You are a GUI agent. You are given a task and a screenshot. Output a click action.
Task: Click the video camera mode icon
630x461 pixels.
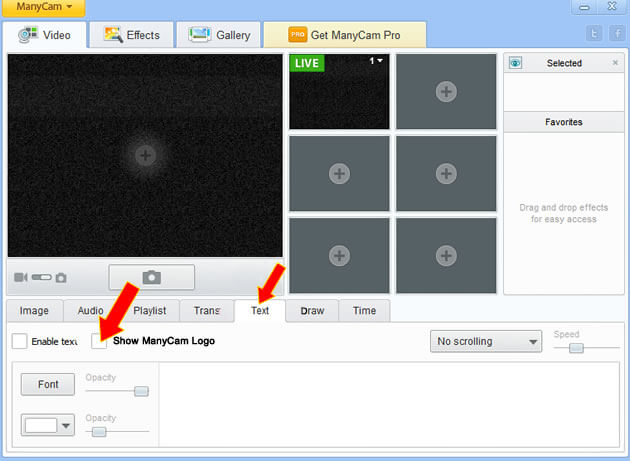tap(21, 277)
